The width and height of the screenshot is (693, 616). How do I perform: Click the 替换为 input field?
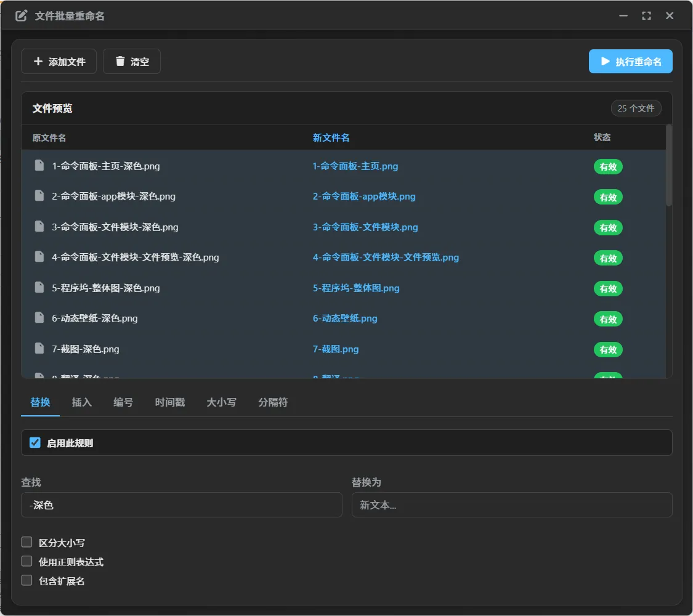point(512,505)
